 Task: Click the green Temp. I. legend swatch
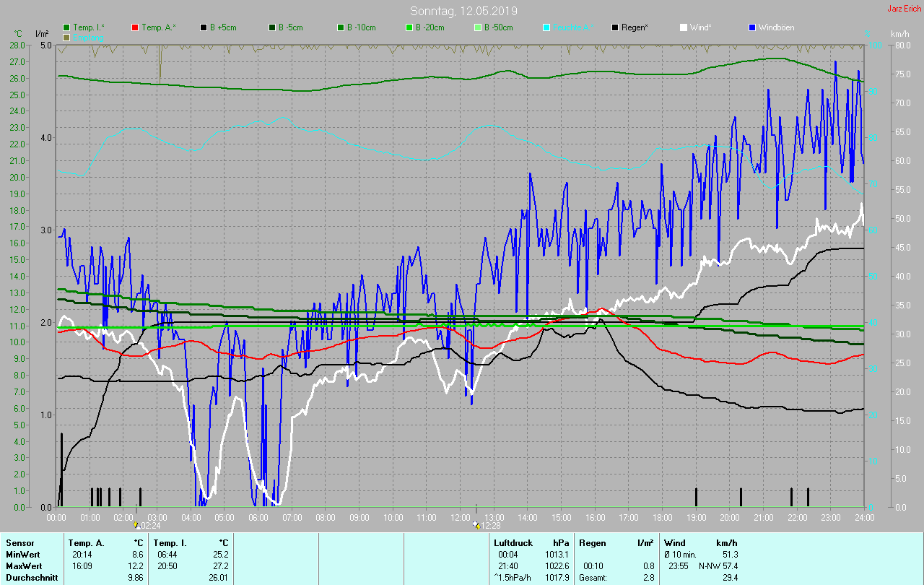67,27
